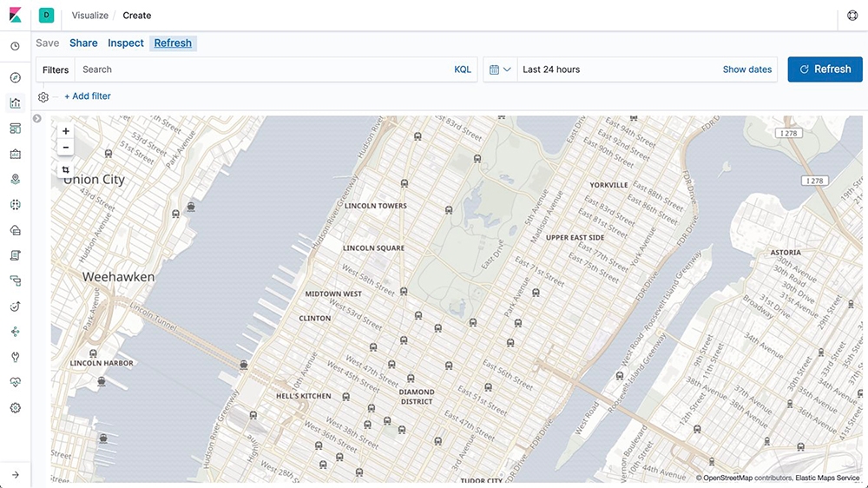Image resolution: width=868 pixels, height=488 pixels.
Task: Click the Weehawken map label
Action: pos(118,277)
